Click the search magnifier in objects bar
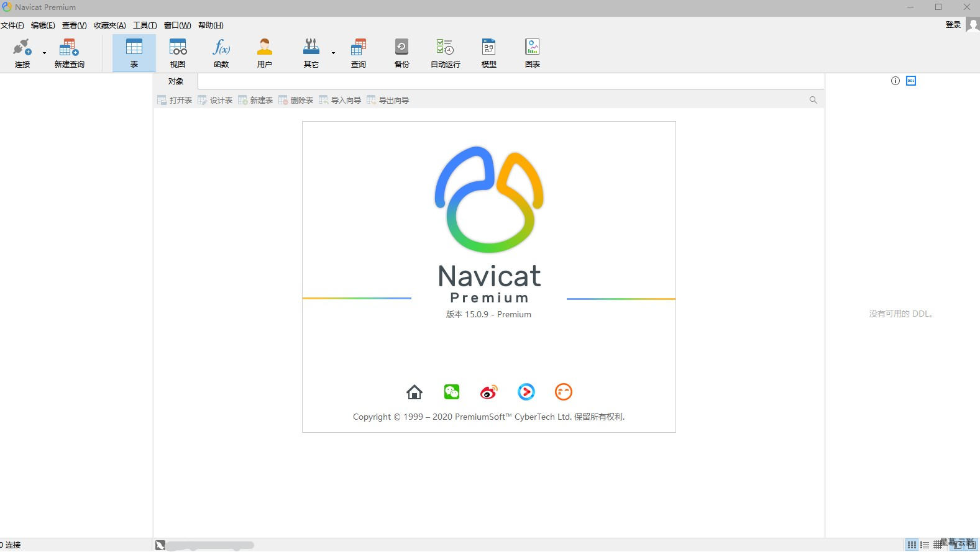The height and width of the screenshot is (552, 980). coord(813,100)
